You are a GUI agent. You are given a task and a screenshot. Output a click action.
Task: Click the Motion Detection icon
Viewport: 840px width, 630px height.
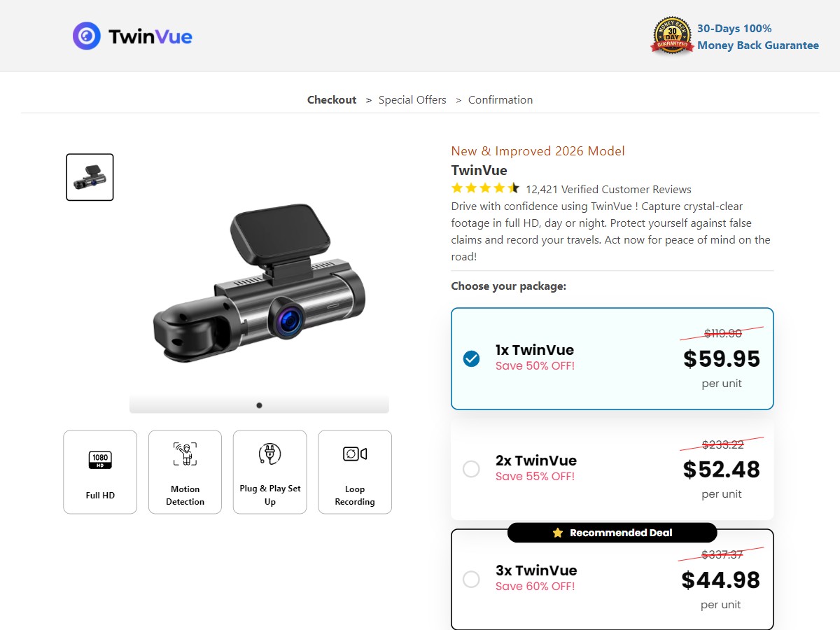pyautogui.click(x=185, y=454)
